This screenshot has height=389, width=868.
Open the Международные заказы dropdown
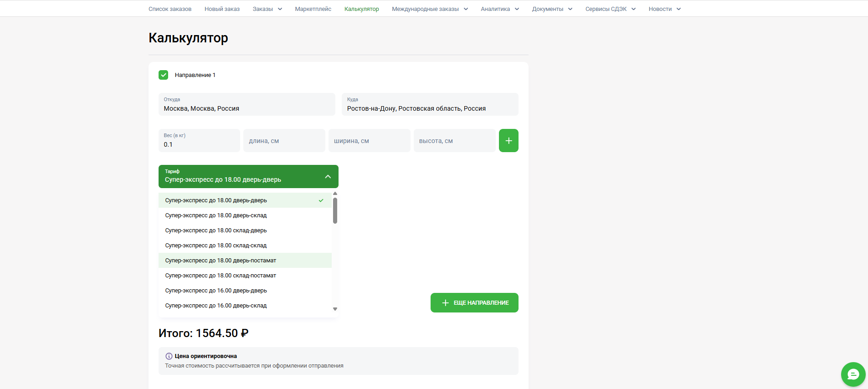430,9
